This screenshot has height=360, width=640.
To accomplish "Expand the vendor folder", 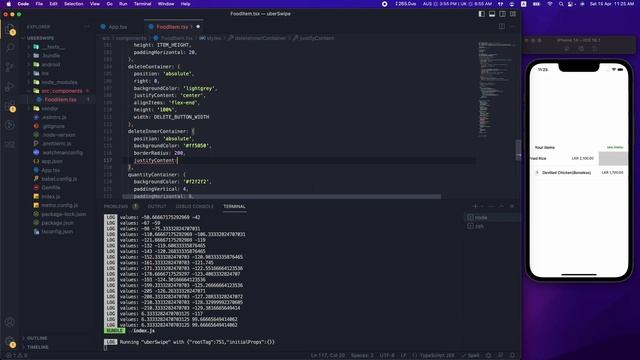I will 50,109.
